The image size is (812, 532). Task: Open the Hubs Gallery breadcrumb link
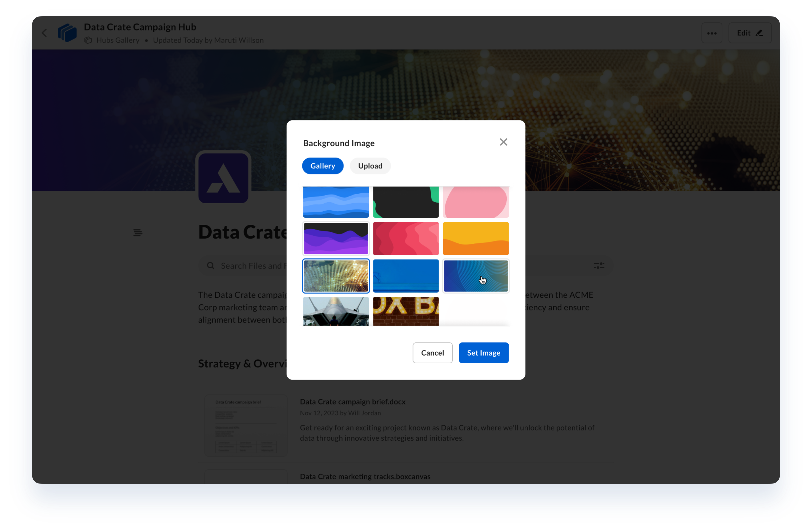tap(118, 40)
